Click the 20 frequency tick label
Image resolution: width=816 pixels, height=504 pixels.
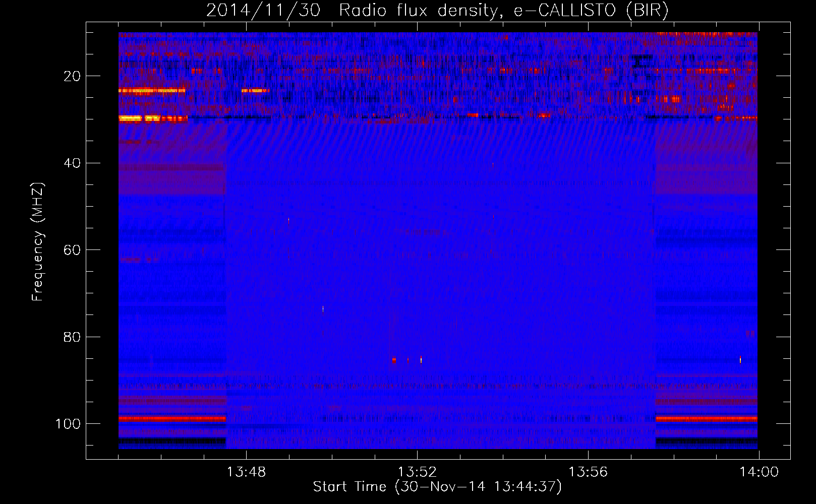pyautogui.click(x=73, y=76)
